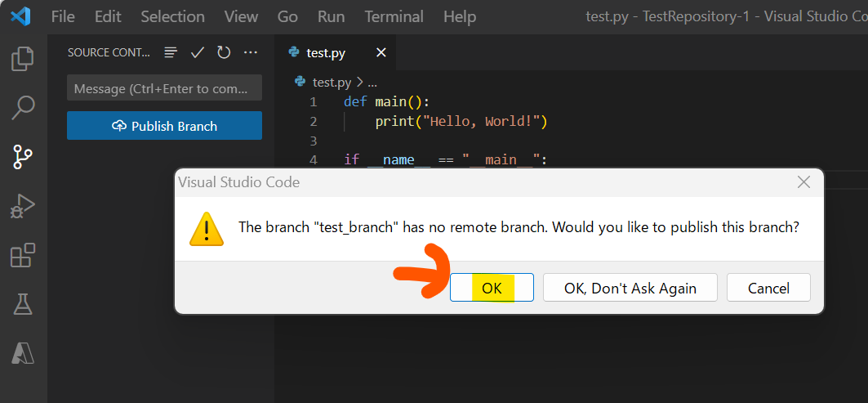Open the Edit menu
The width and height of the screenshot is (868, 403).
(x=108, y=16)
